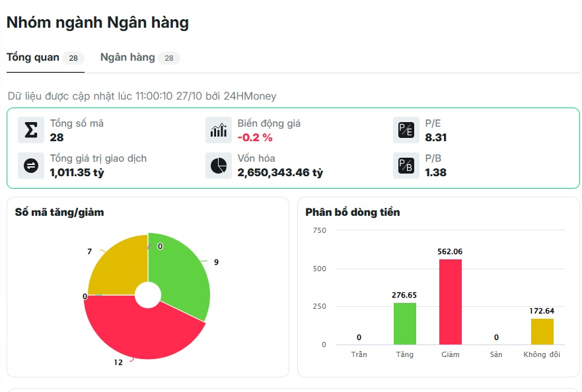Click the 562.06 data label
This screenshot has height=392, width=582.
point(450,251)
